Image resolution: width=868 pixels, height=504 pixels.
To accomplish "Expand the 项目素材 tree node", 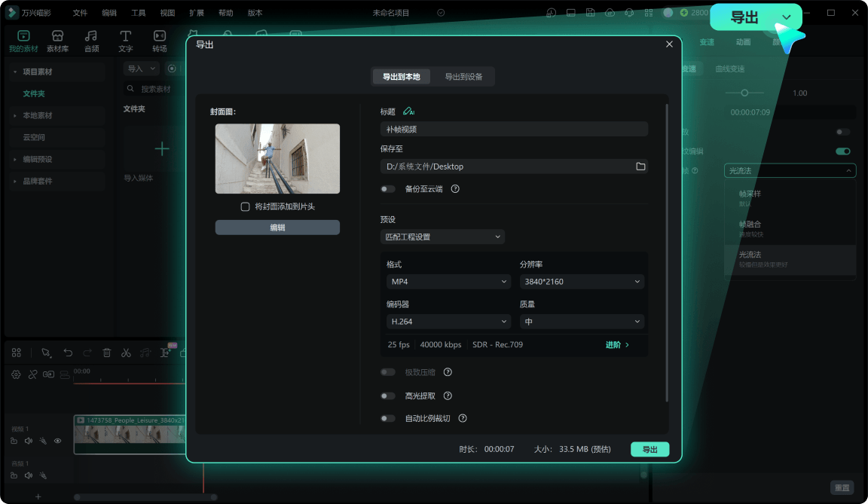I will (x=15, y=72).
